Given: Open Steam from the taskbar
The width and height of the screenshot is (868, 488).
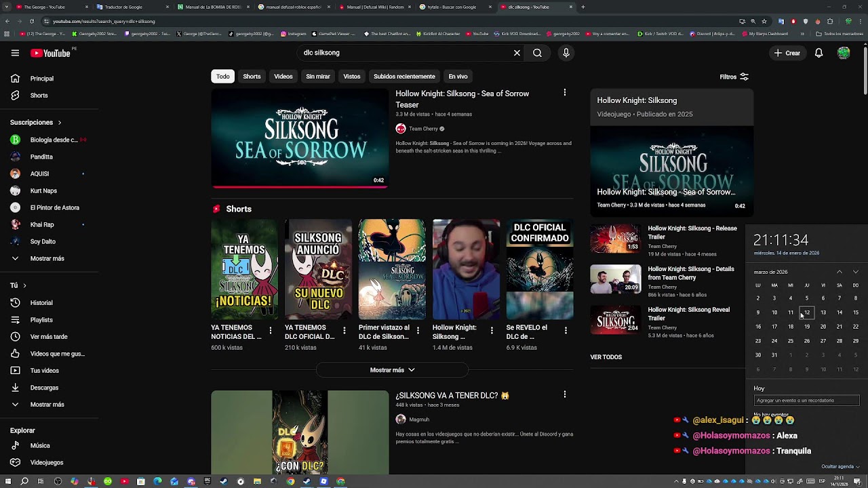Looking at the screenshot, I should pos(224,481).
